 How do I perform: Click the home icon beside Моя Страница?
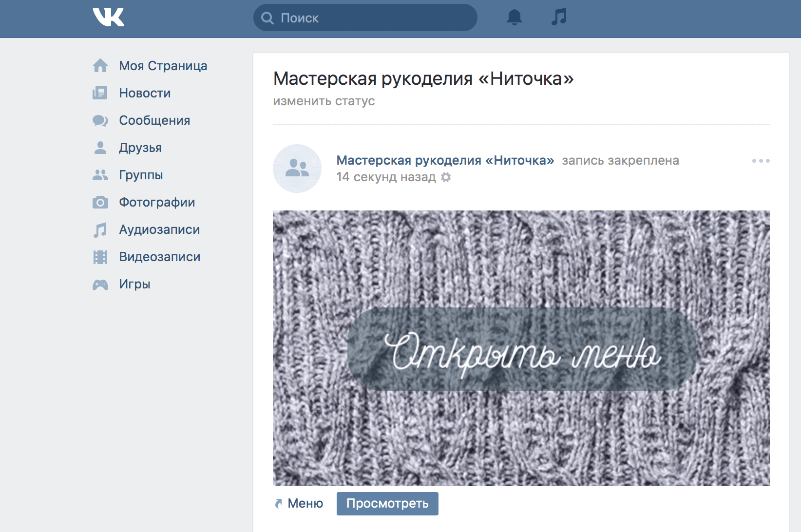pyautogui.click(x=100, y=66)
